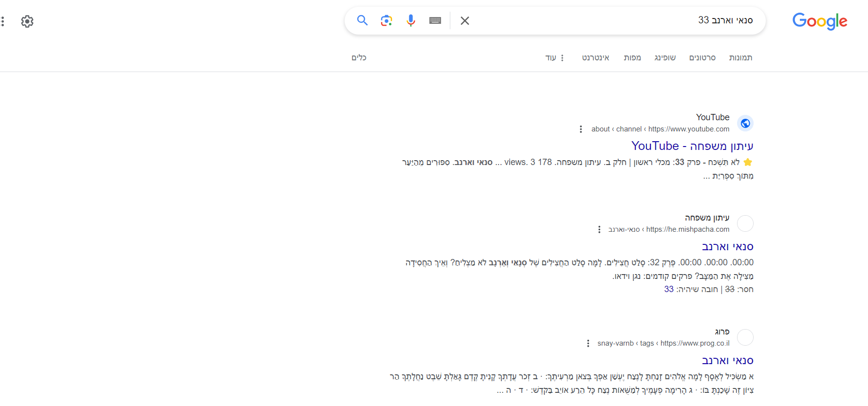Expand the עוד (More) filters menu
Image resolution: width=868 pixels, height=406 pixels.
[x=554, y=57]
